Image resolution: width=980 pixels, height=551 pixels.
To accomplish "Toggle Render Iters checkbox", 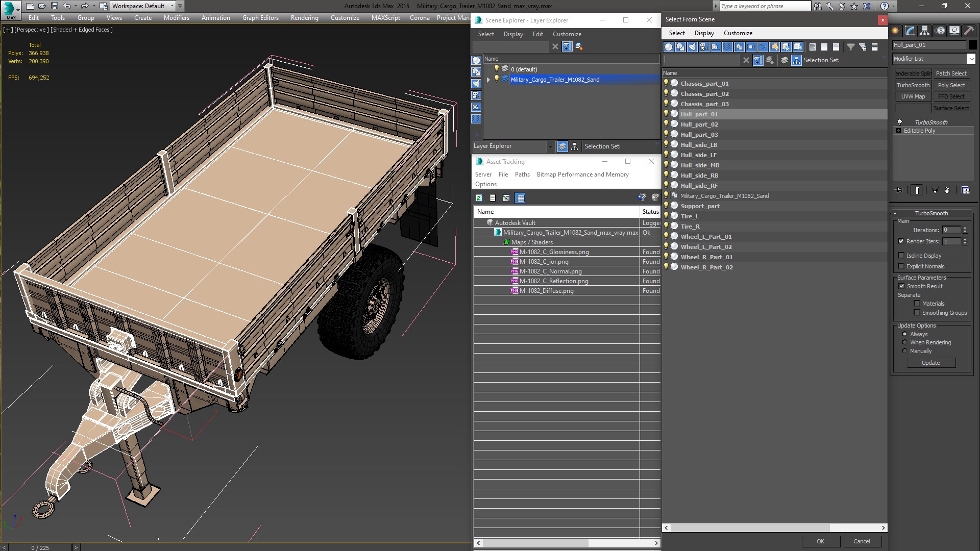I will [901, 241].
